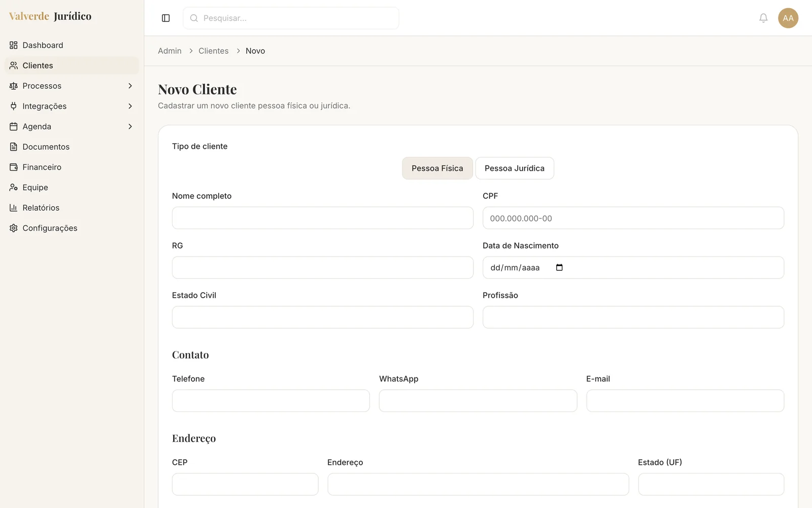Screen dimensions: 812x508
Task: Click the Telefone input field
Action: point(271,401)
